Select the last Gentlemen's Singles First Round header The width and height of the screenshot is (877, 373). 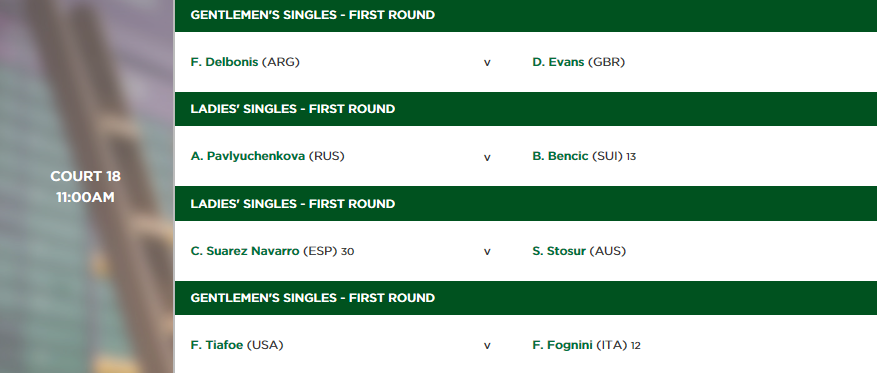coord(526,298)
